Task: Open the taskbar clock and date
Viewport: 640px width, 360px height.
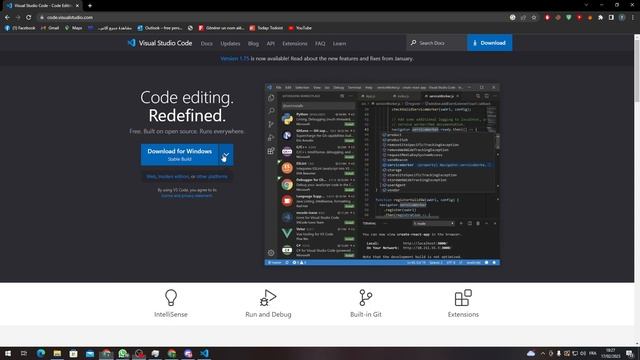Action: tap(610, 353)
